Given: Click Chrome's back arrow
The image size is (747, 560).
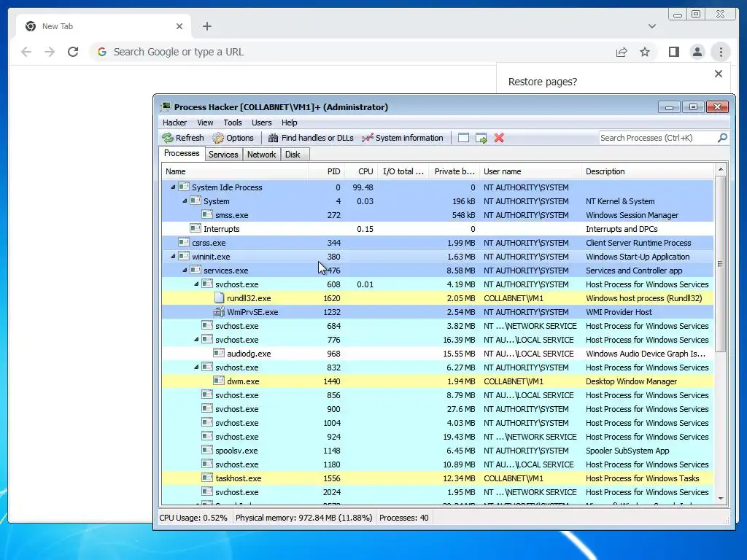Looking at the screenshot, I should pos(26,52).
